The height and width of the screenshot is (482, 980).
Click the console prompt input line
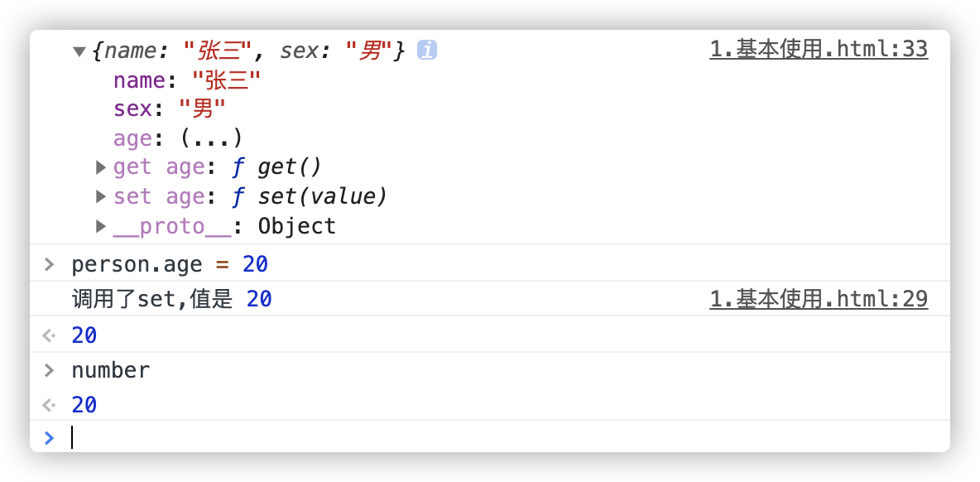(x=497, y=436)
